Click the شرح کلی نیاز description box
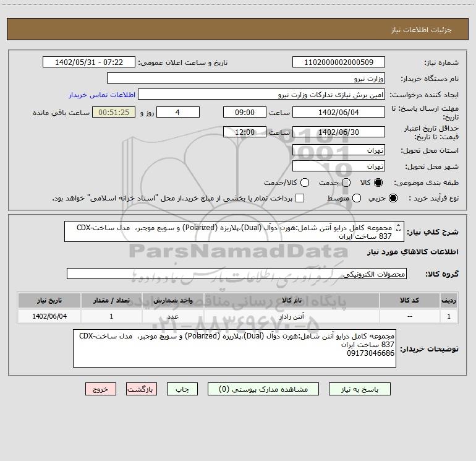 [234, 231]
